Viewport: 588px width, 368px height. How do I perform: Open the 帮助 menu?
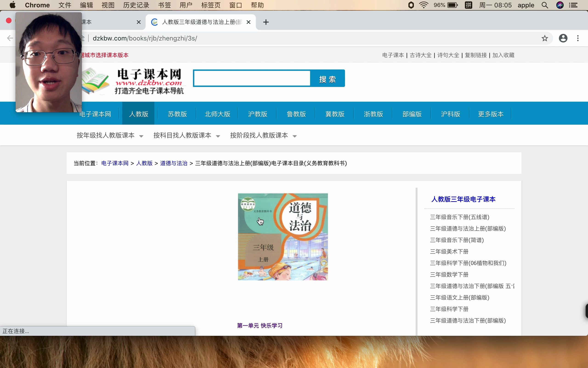tap(257, 5)
